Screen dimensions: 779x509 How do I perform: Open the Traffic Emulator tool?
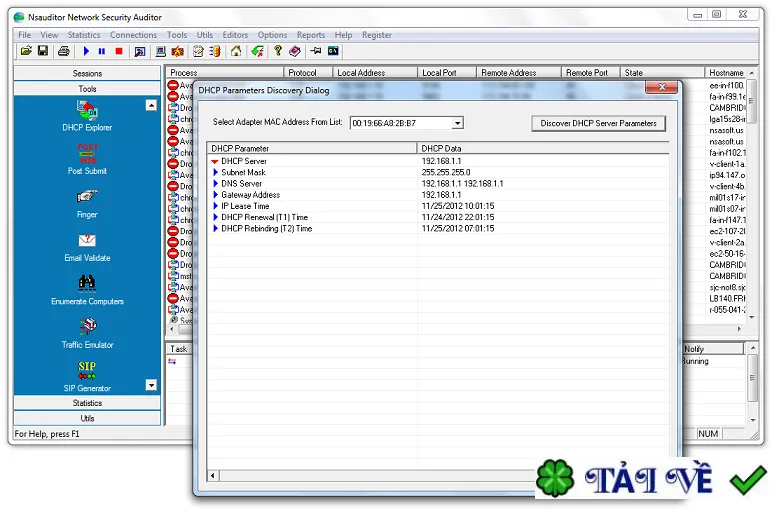click(x=88, y=326)
